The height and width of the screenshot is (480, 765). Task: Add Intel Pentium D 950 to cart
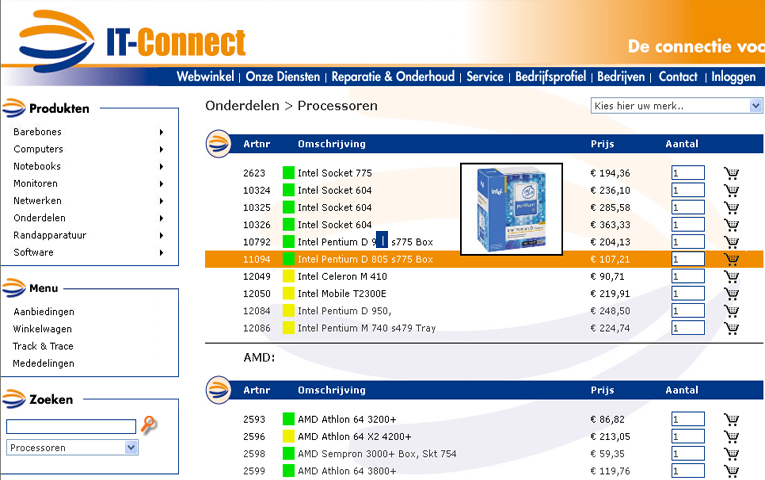coord(731,311)
